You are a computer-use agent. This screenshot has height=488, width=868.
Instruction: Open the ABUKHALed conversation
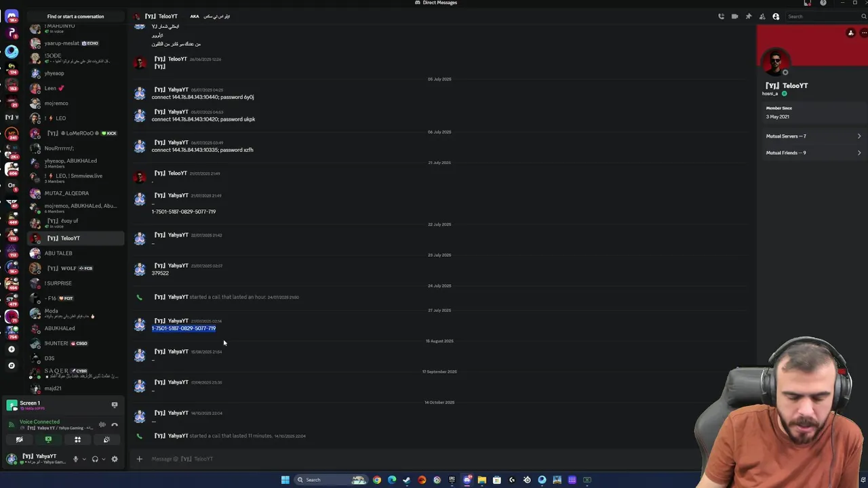(x=75, y=328)
